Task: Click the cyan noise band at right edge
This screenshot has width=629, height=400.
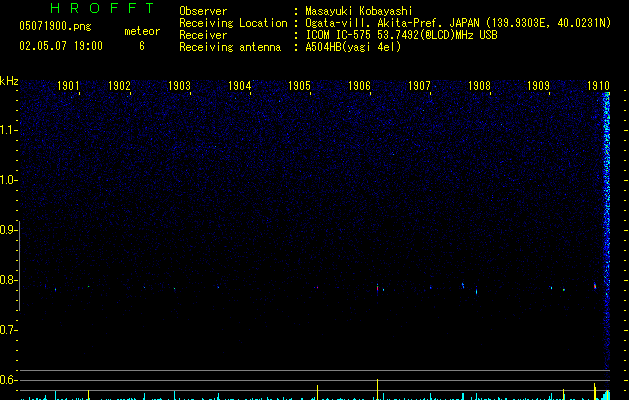Action: pyautogui.click(x=607, y=231)
